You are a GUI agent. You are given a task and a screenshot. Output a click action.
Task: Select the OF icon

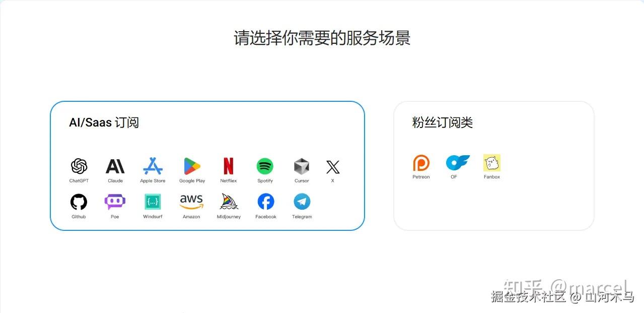[458, 163]
